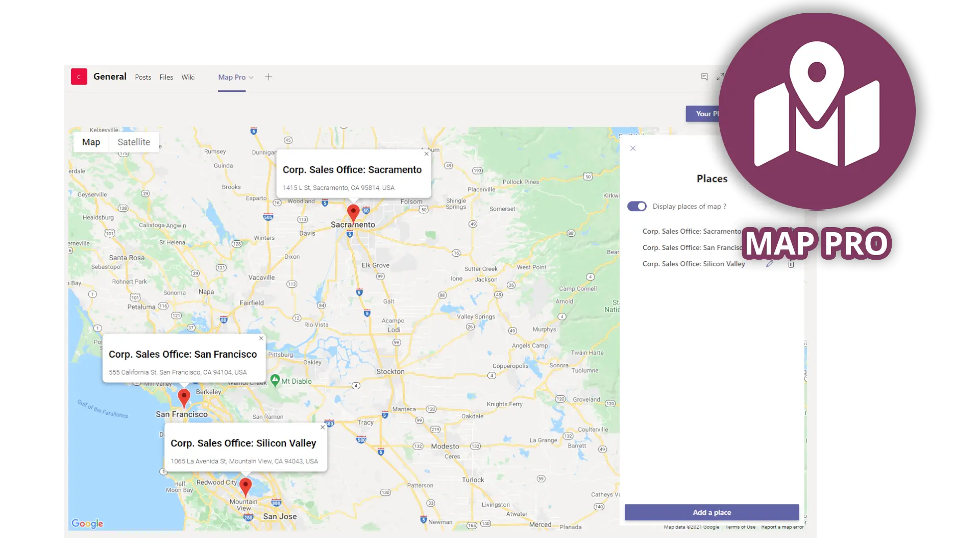Expand the Map Pro tab dropdown arrow
Screen dimensions: 980x551
[x=251, y=78]
